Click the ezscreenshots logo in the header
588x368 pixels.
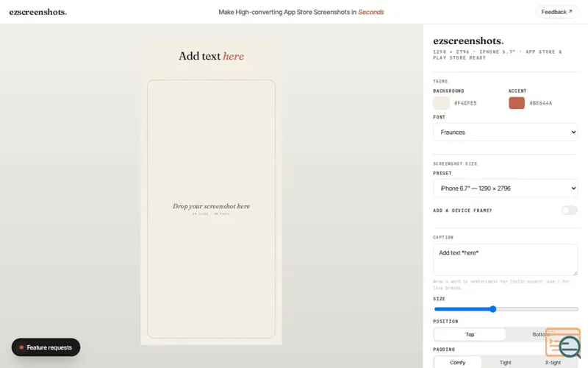38,12
